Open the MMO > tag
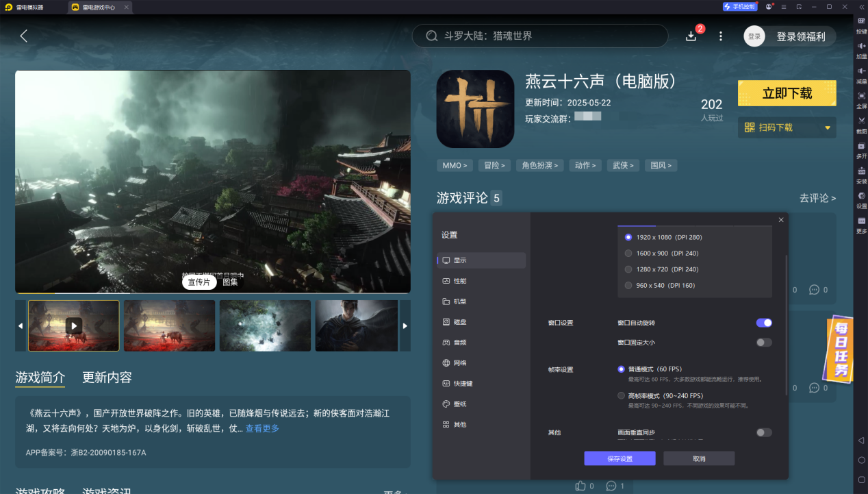868x494 pixels. point(455,165)
